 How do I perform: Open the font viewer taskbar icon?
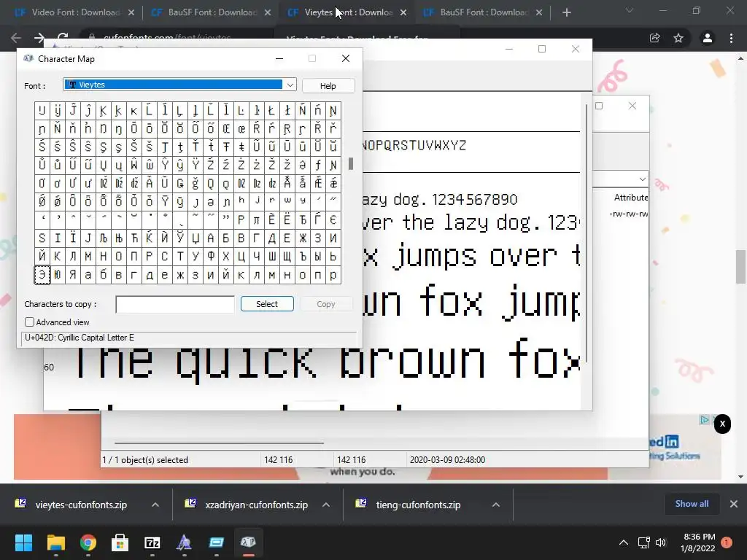(x=184, y=542)
